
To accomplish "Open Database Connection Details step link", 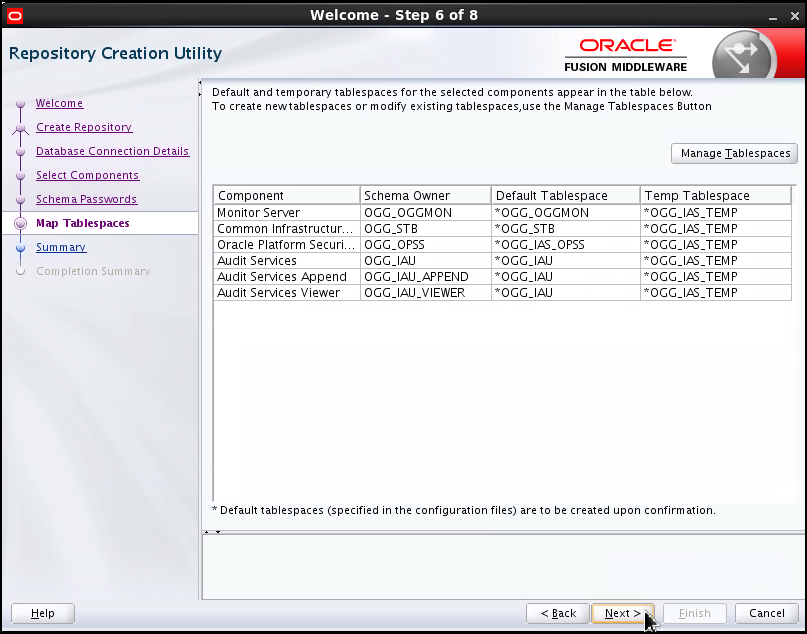I will (x=113, y=151).
